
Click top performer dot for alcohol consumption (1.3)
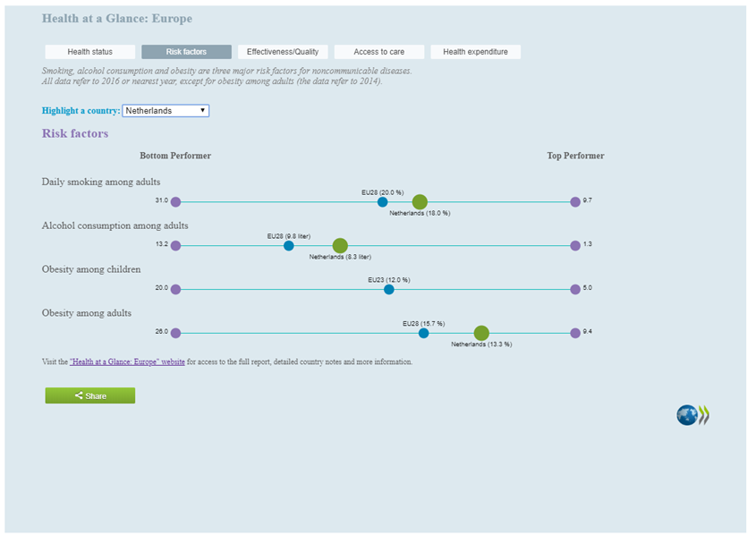(575, 246)
